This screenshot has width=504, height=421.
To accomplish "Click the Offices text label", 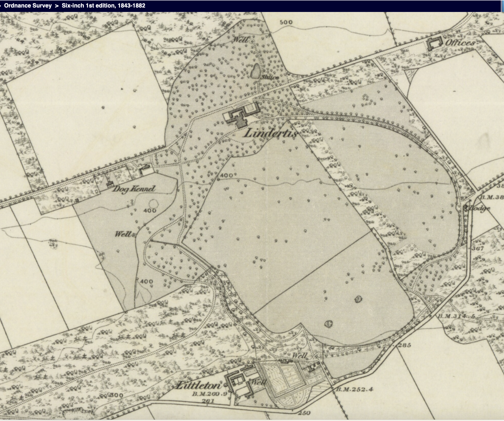I will 460,43.
